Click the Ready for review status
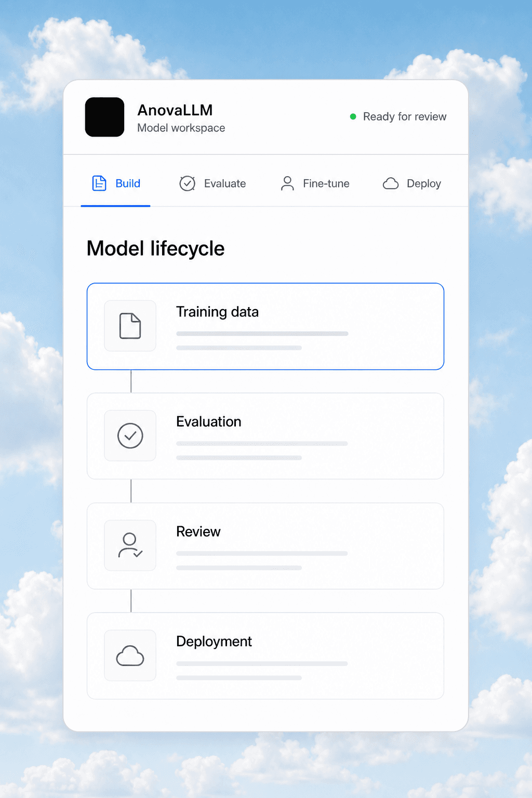 398,116
